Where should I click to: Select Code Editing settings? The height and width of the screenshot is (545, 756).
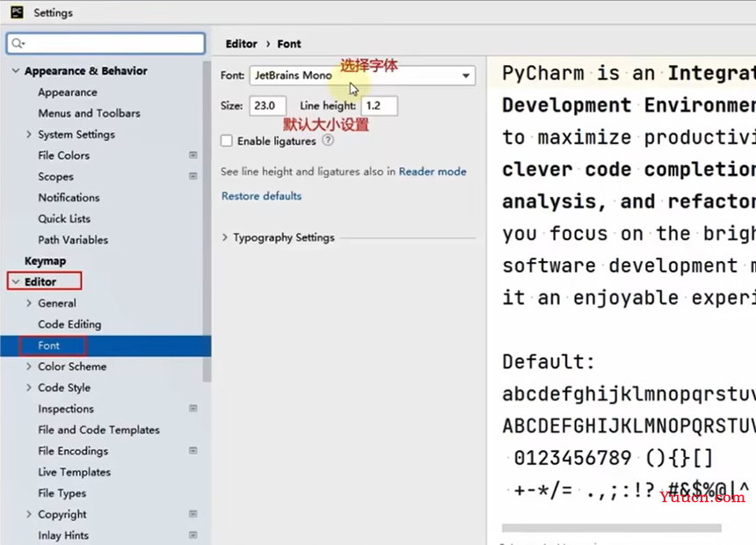[69, 324]
